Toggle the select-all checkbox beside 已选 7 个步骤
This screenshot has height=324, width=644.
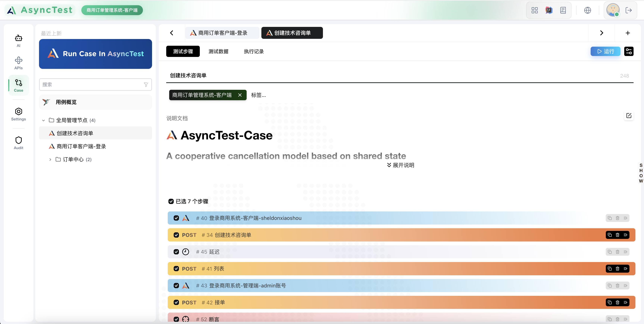click(171, 201)
